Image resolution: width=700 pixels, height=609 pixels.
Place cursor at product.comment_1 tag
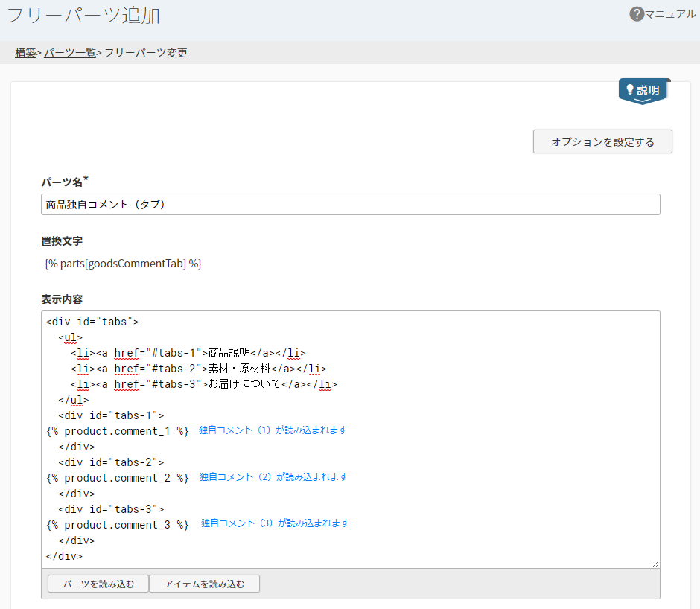(x=117, y=431)
